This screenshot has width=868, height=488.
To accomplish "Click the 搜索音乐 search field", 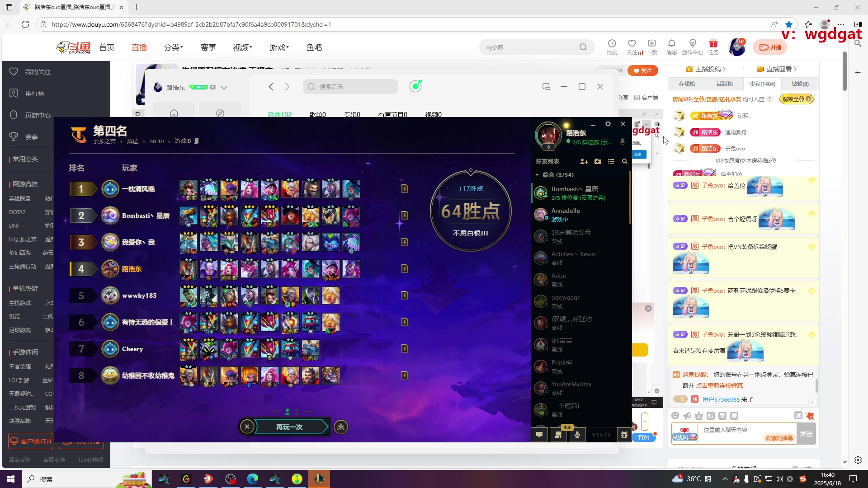I will (x=350, y=87).
